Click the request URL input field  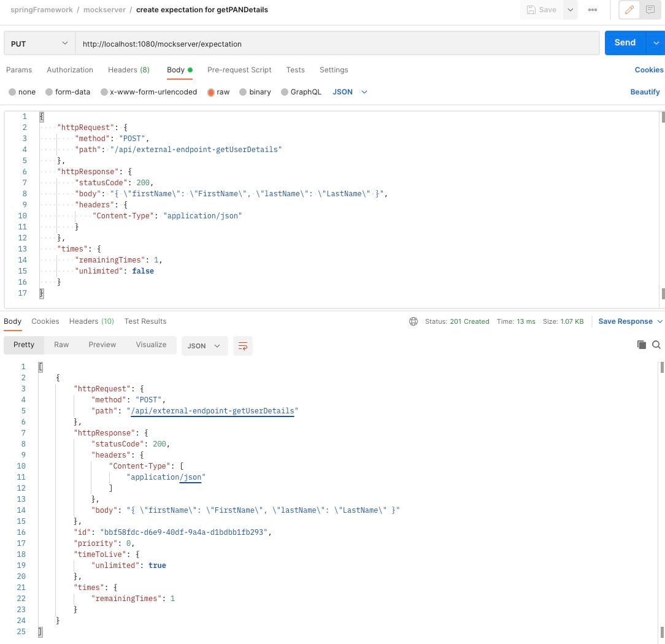point(337,44)
